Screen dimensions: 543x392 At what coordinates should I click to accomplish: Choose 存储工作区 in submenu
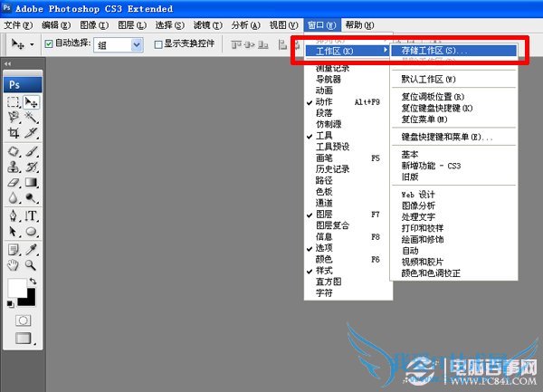pos(453,51)
